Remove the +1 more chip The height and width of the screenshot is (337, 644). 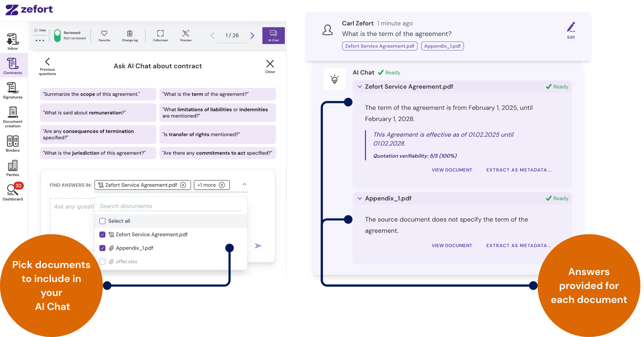(222, 185)
